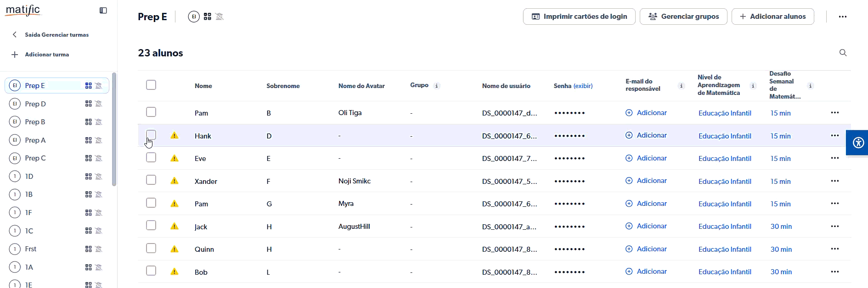Viewport: 868px width, 288px height.
Task: Click warning icon beside Hank
Action: (x=175, y=136)
